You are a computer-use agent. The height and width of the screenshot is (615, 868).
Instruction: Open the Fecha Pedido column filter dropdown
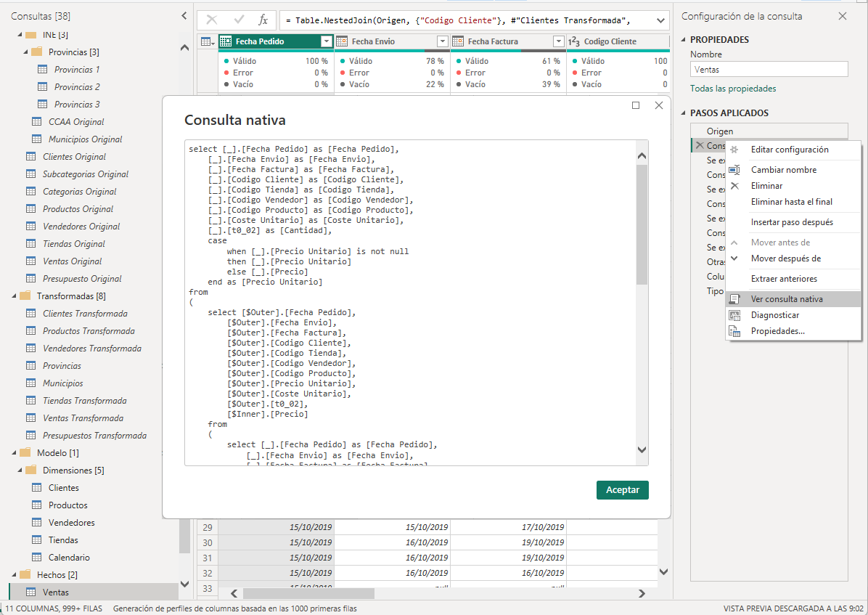326,42
